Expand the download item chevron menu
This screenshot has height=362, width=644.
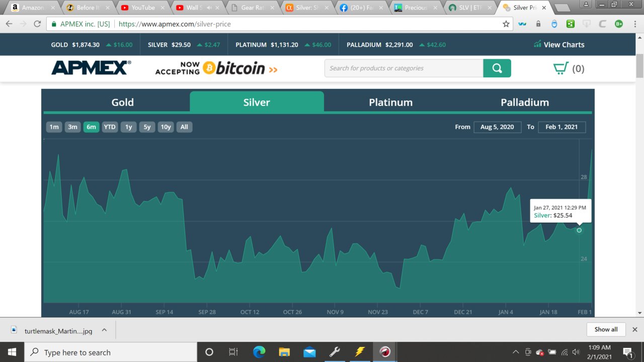104,330
